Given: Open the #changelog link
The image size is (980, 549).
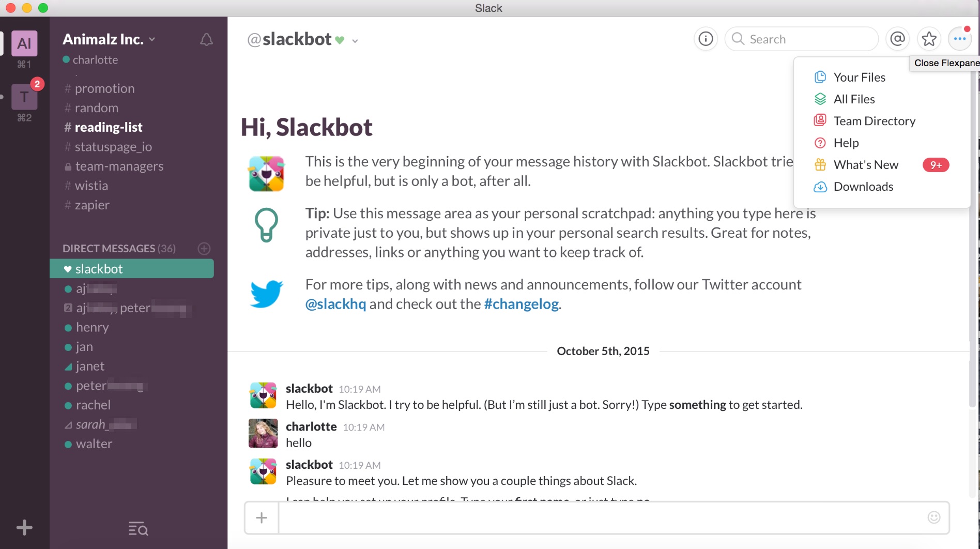Looking at the screenshot, I should [x=521, y=304].
